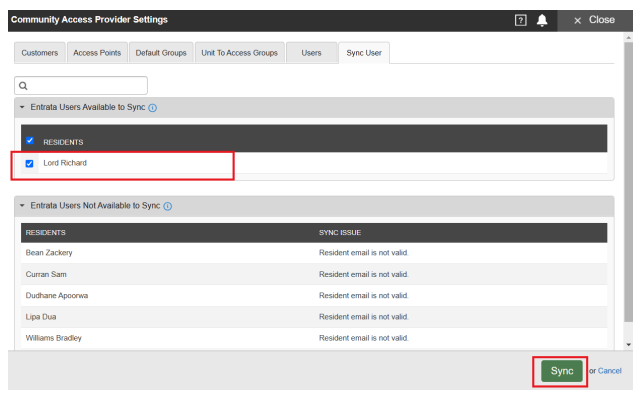Switch to the Customers tab
The height and width of the screenshot is (401, 641).
[40, 53]
